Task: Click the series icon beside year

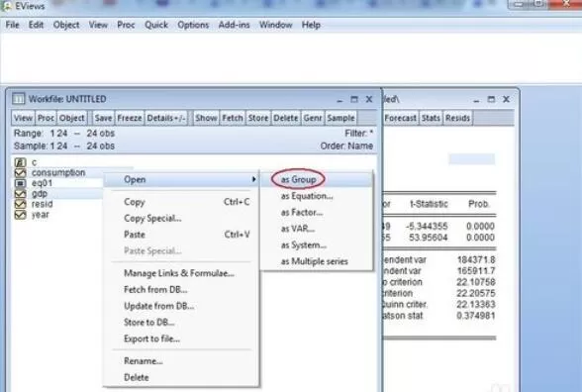Action: 20,215
